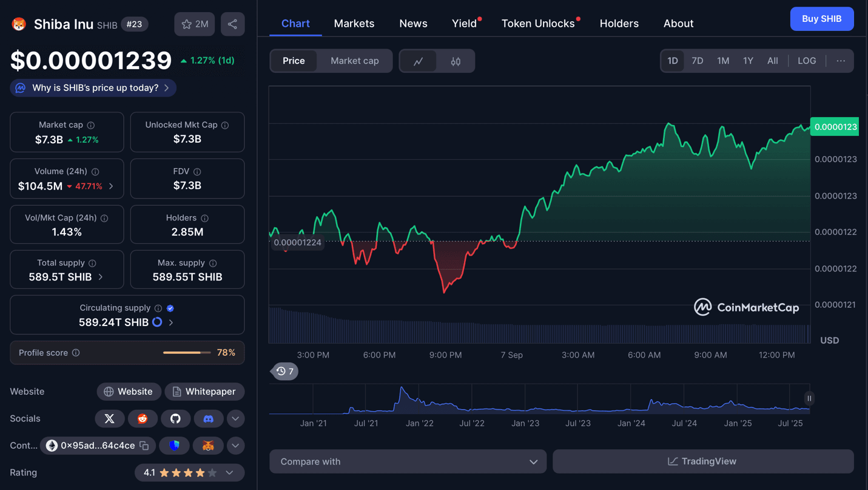Open FDV info icon

click(x=197, y=172)
